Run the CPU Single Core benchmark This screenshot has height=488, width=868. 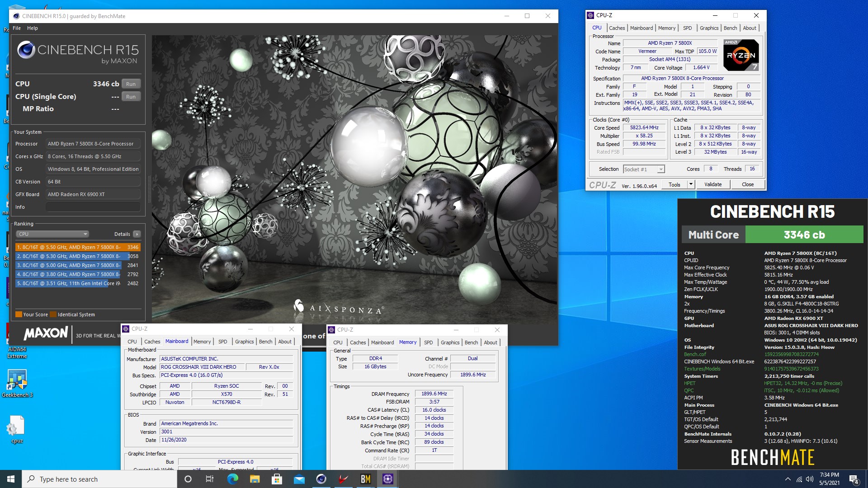coord(131,97)
